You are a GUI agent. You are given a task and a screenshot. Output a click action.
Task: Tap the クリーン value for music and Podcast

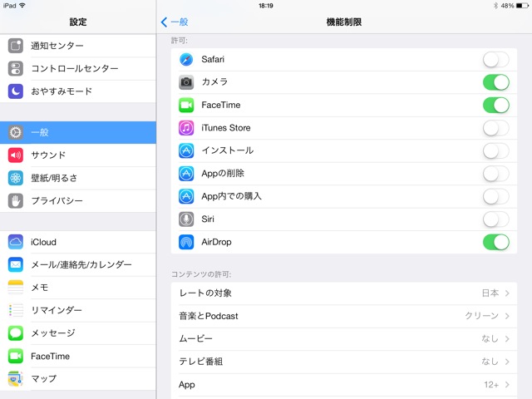tap(482, 316)
